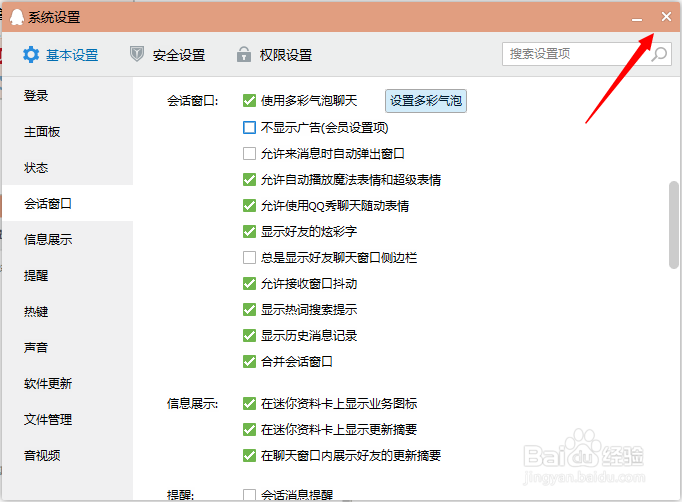Viewport: 682px width, 502px height.
Task: Select 会话窗口 in the sidebar
Action: [x=67, y=204]
